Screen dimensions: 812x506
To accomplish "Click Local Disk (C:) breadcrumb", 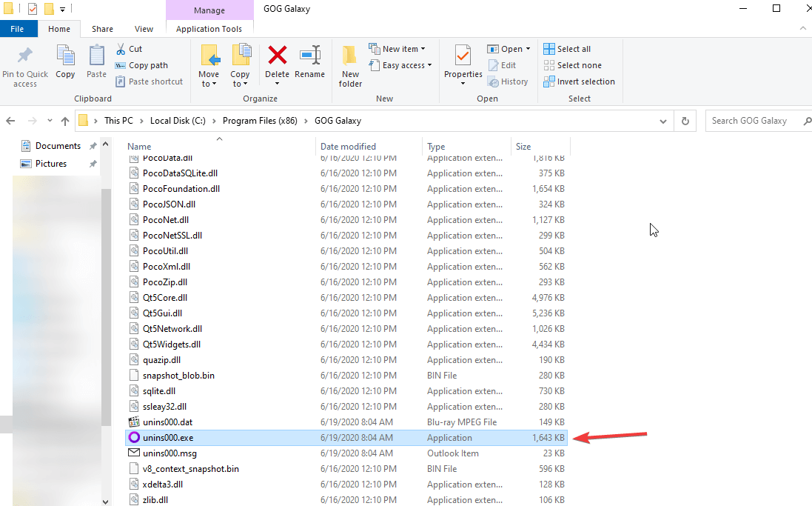I will [x=178, y=121].
